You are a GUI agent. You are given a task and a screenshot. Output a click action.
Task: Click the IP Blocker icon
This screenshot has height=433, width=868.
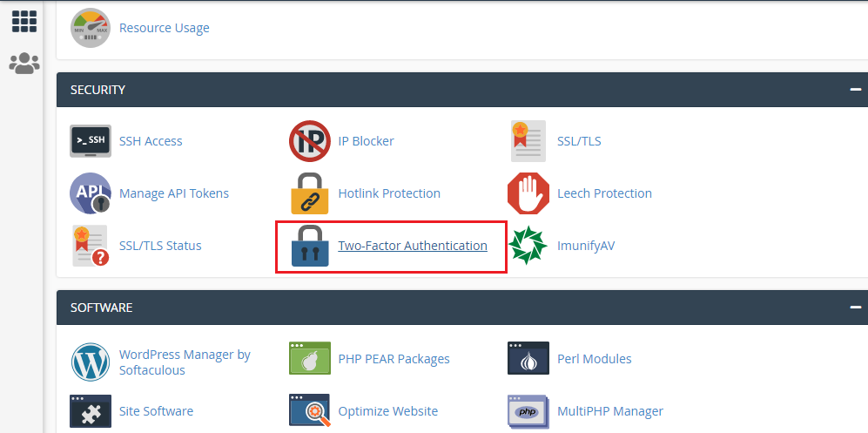click(x=310, y=141)
